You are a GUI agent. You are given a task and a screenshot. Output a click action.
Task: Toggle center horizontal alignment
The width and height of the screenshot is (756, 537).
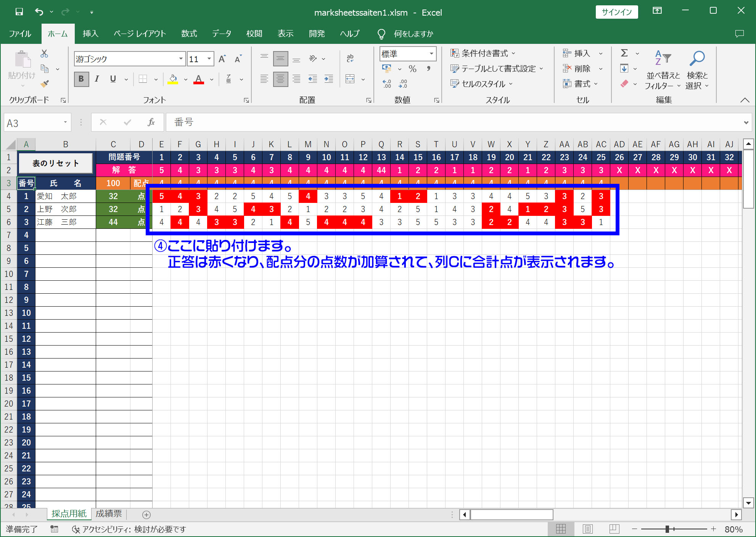[x=280, y=79]
